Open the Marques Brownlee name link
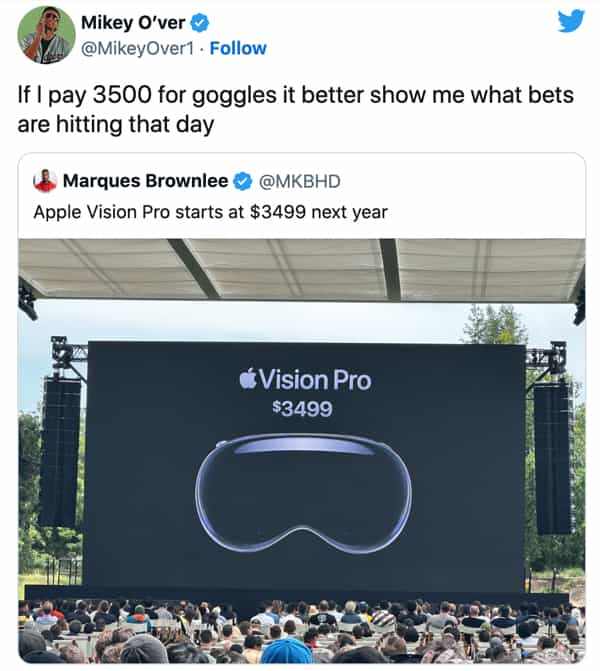This screenshot has height=671, width=600. click(146, 181)
